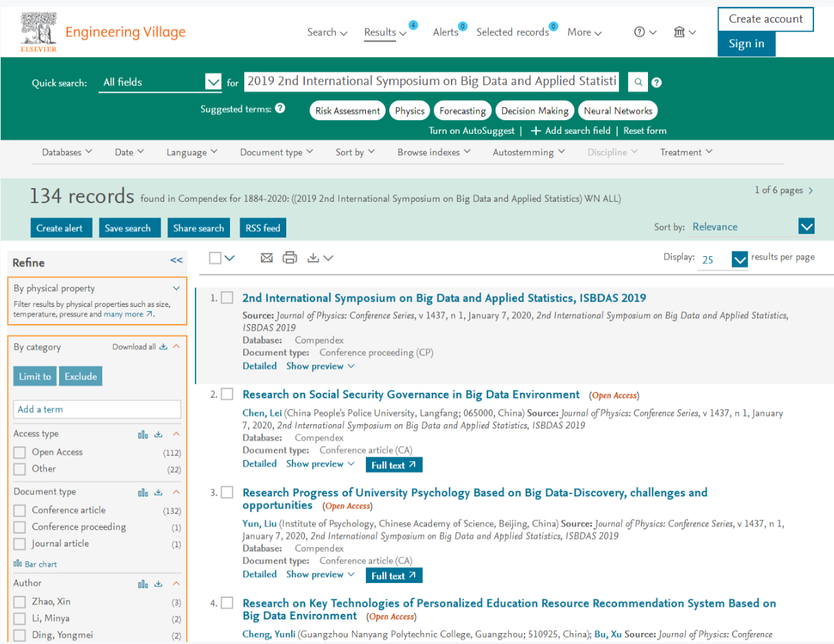The width and height of the screenshot is (834, 644).
Task: Click Download all icon in By category
Action: [163, 347]
